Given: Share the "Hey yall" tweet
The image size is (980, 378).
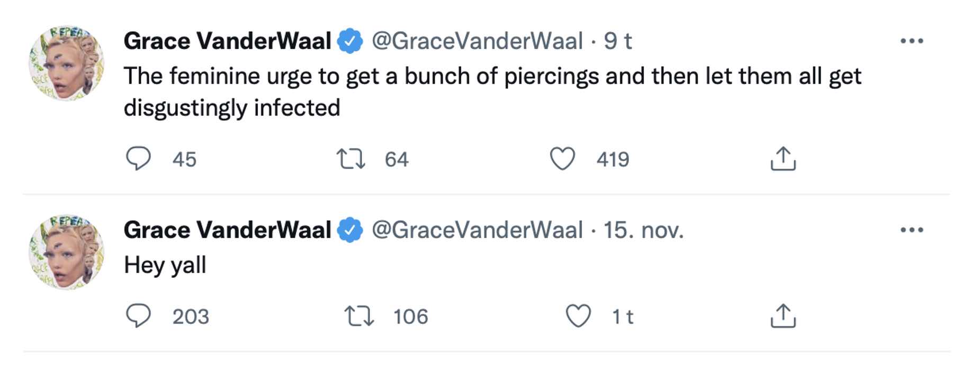Looking at the screenshot, I should click(x=783, y=316).
